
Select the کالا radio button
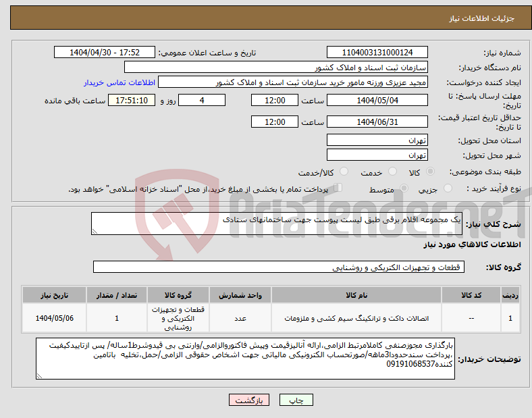click(430, 172)
